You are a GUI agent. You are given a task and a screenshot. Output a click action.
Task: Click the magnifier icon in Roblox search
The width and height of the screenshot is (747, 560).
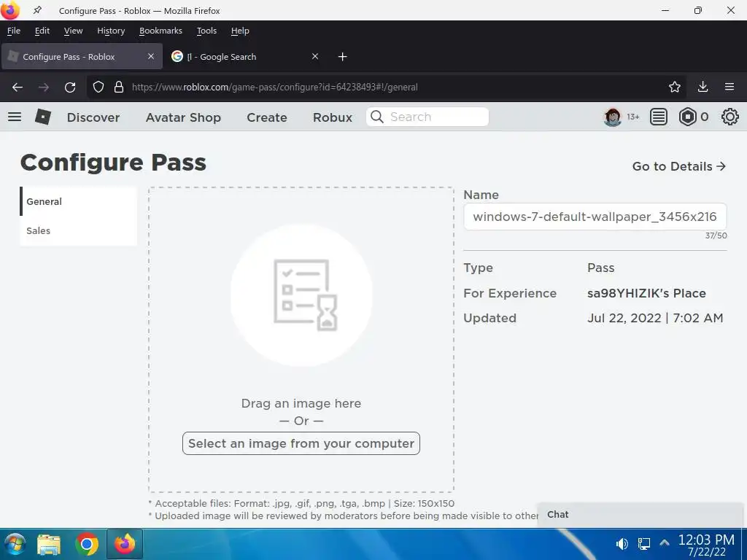pyautogui.click(x=377, y=117)
